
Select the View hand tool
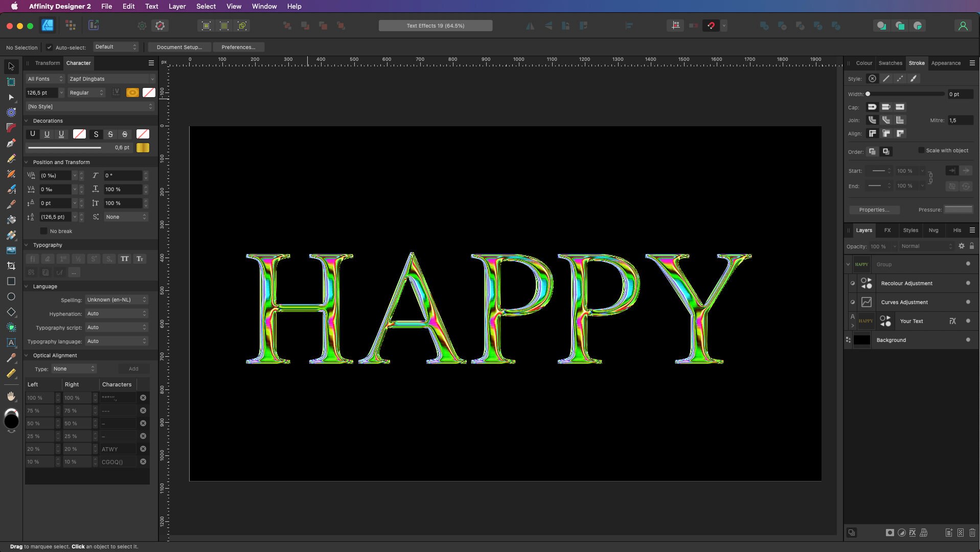[x=11, y=397]
